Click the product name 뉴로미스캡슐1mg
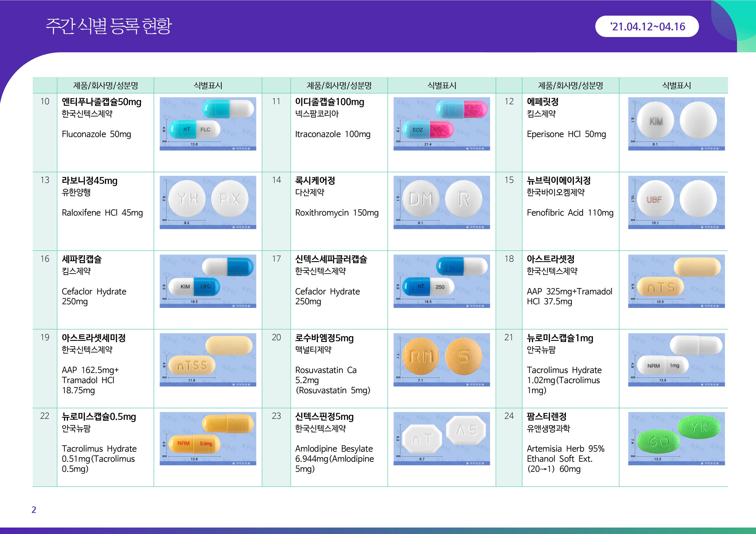Screen dimensions: 756x534 (560, 338)
